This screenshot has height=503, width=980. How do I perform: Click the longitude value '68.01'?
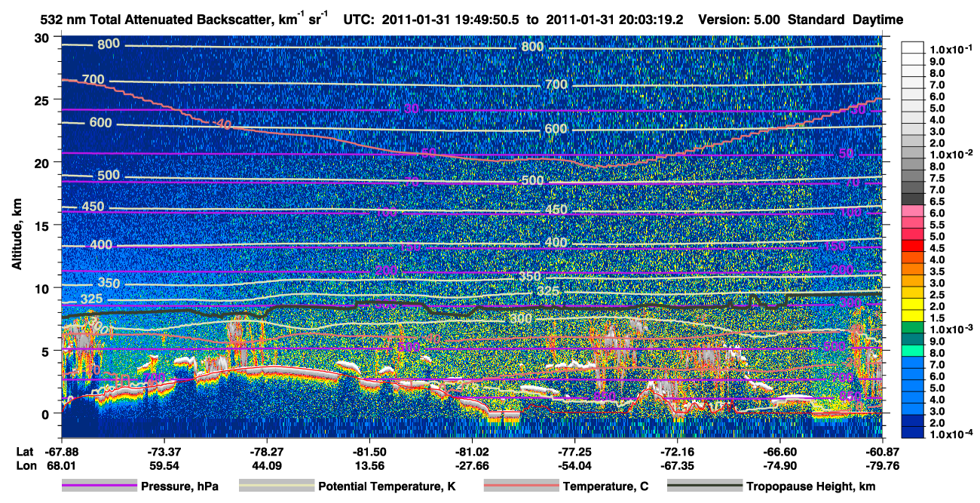coord(61,465)
